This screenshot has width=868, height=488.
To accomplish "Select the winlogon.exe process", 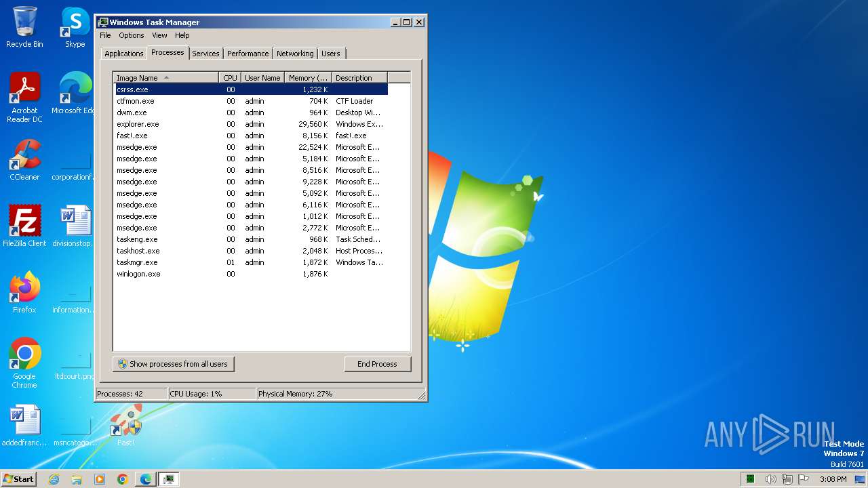I will coord(251,274).
